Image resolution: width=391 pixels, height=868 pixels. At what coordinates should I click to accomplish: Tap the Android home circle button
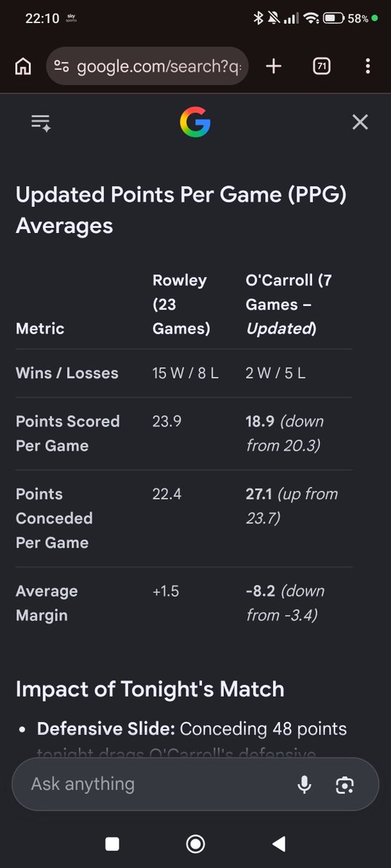click(x=195, y=843)
